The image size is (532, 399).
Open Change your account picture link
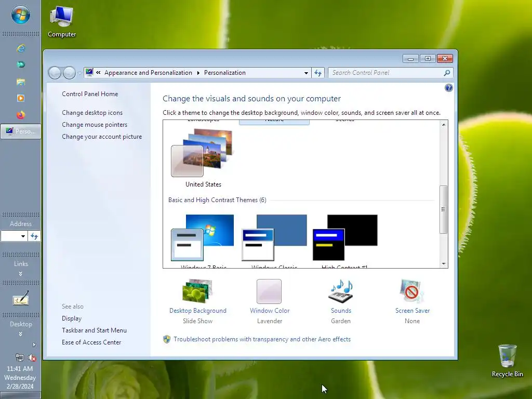[102, 137]
